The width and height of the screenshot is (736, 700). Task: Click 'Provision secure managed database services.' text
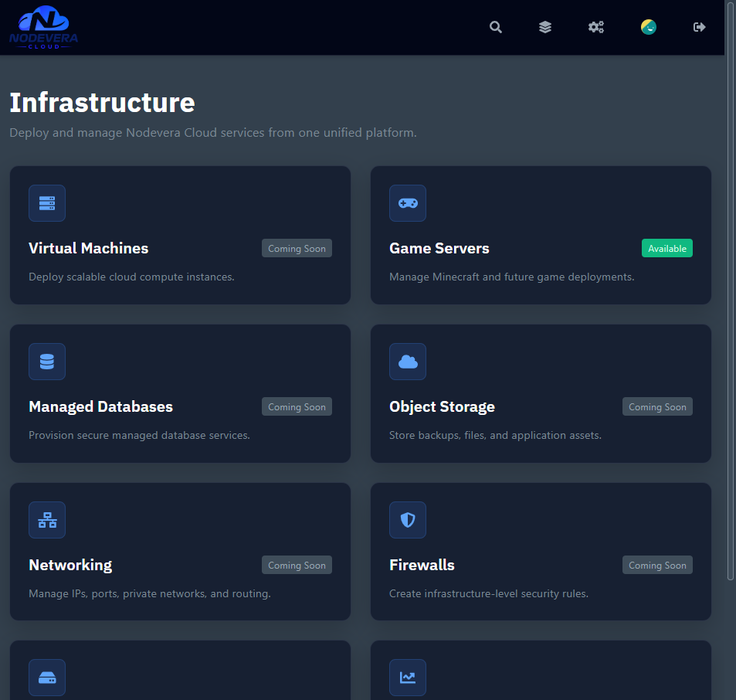139,435
